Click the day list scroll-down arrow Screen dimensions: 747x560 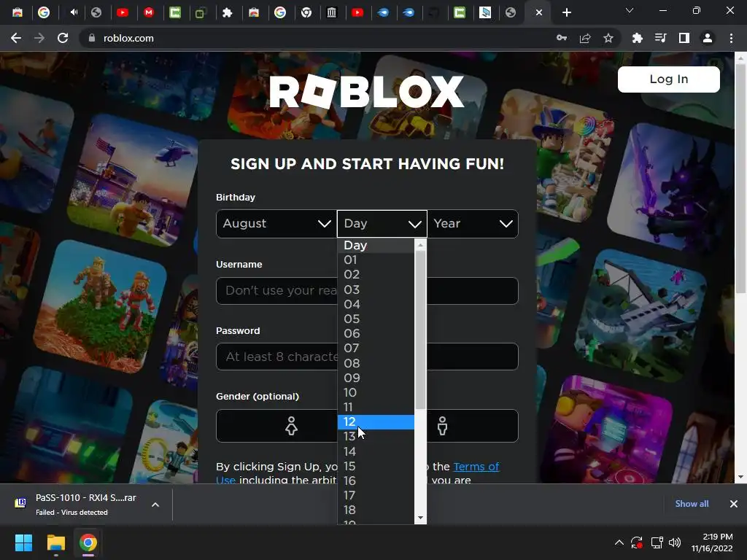[420, 518]
